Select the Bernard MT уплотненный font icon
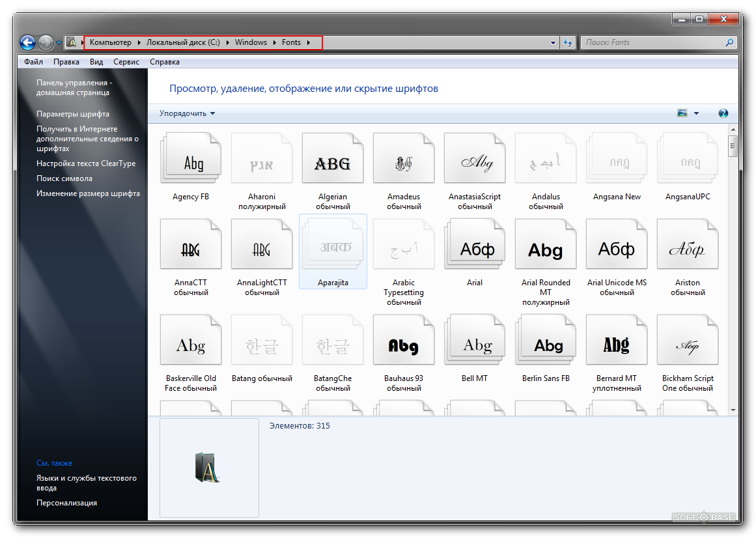Viewport: 756px width, 538px height. click(x=617, y=340)
